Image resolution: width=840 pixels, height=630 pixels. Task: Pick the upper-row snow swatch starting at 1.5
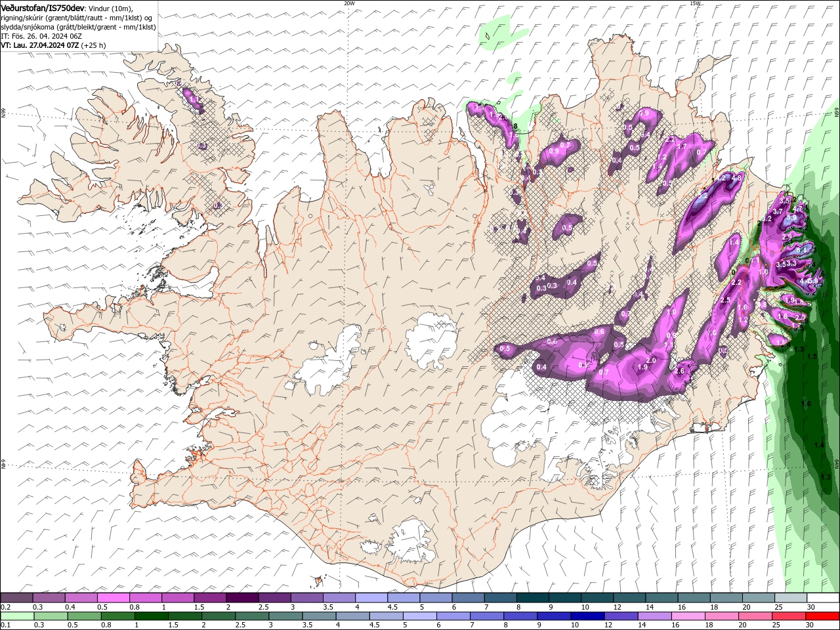pyautogui.click(x=209, y=598)
